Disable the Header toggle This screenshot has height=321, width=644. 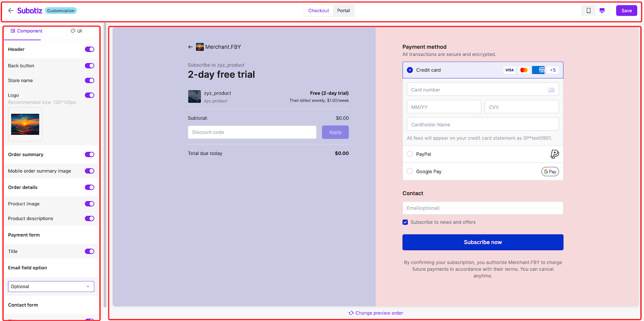click(x=89, y=49)
